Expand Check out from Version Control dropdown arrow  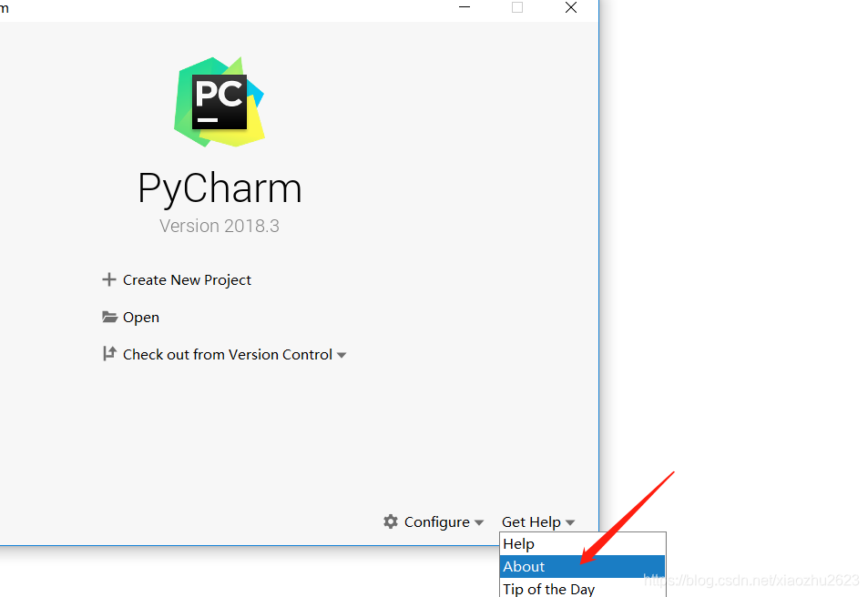coord(342,355)
